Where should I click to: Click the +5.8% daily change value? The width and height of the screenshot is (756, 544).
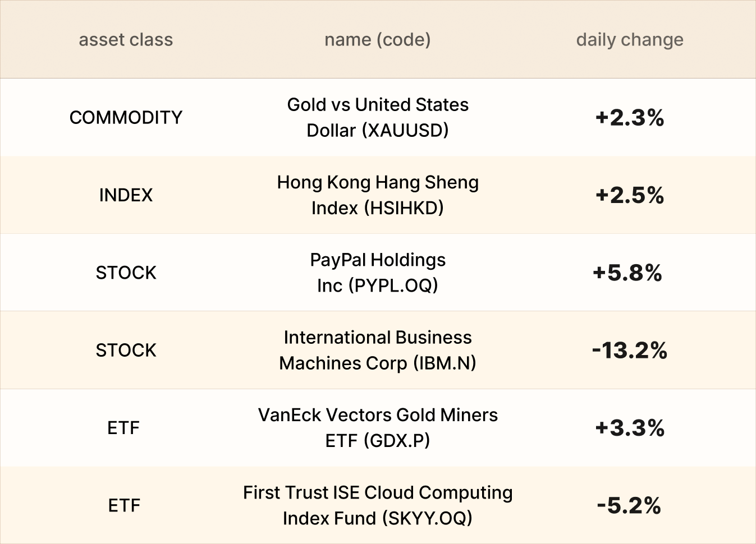point(627,273)
